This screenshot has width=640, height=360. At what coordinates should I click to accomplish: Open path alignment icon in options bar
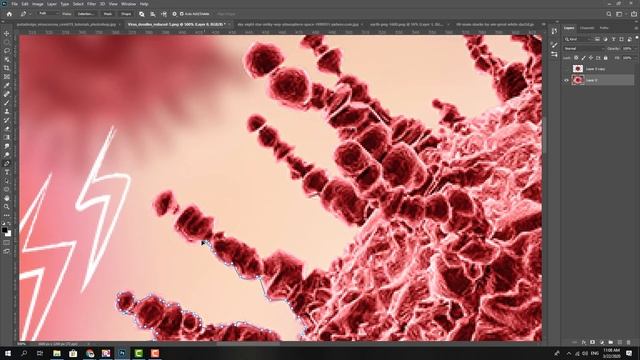pos(153,14)
